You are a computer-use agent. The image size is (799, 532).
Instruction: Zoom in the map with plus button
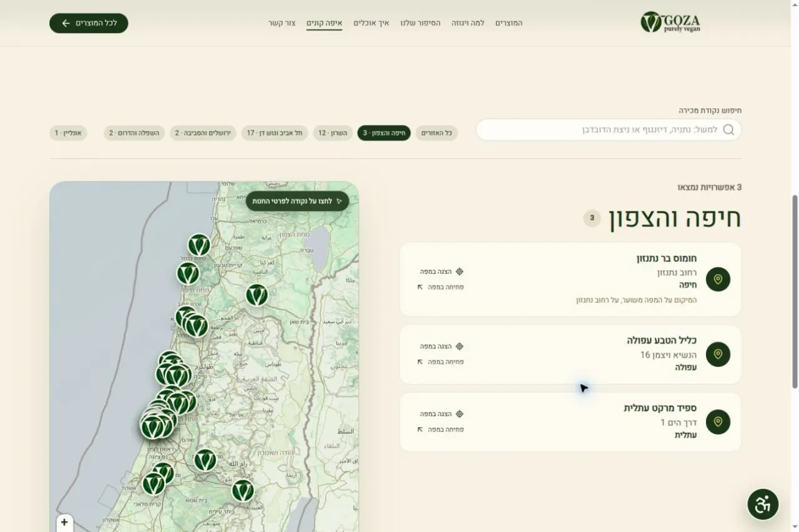(x=64, y=523)
